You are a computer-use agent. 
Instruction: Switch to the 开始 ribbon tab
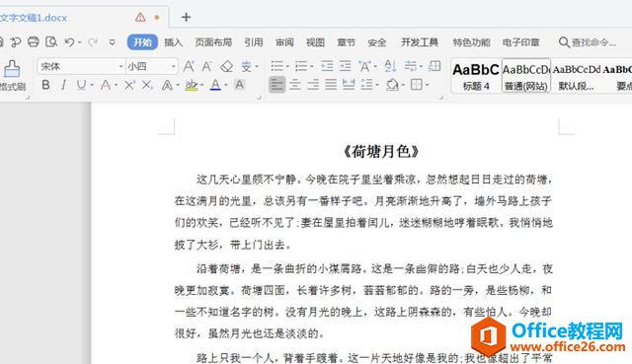coord(142,41)
